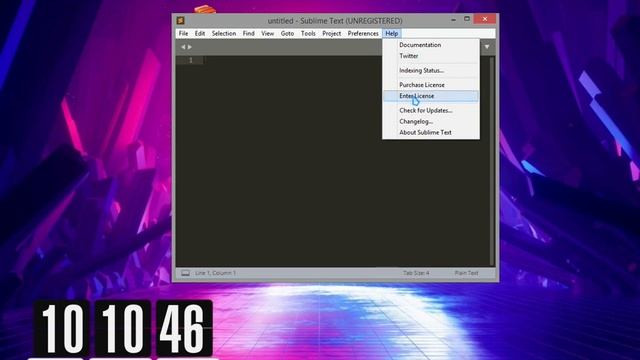The width and height of the screenshot is (640, 360).
Task: Open the Edit menu
Action: click(200, 33)
